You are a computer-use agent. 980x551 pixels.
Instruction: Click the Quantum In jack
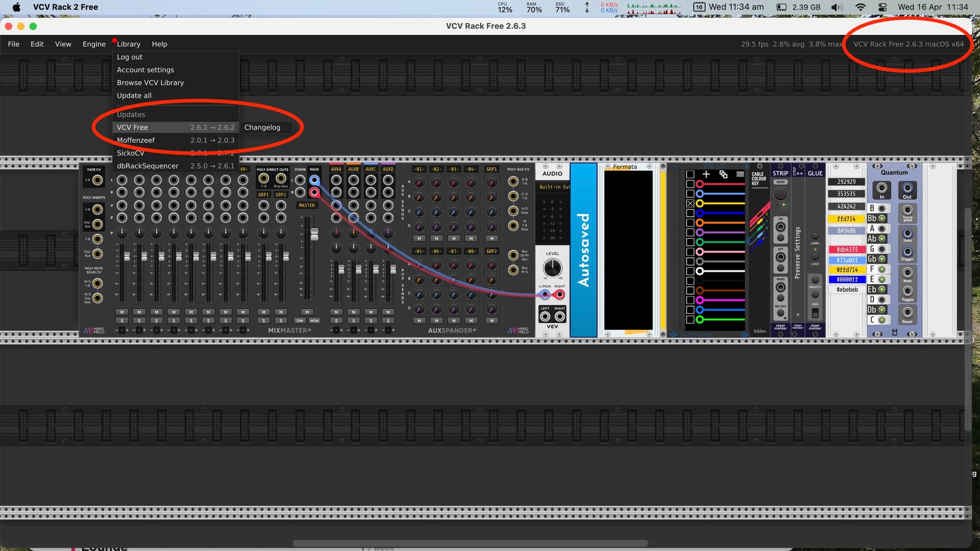coord(881,188)
